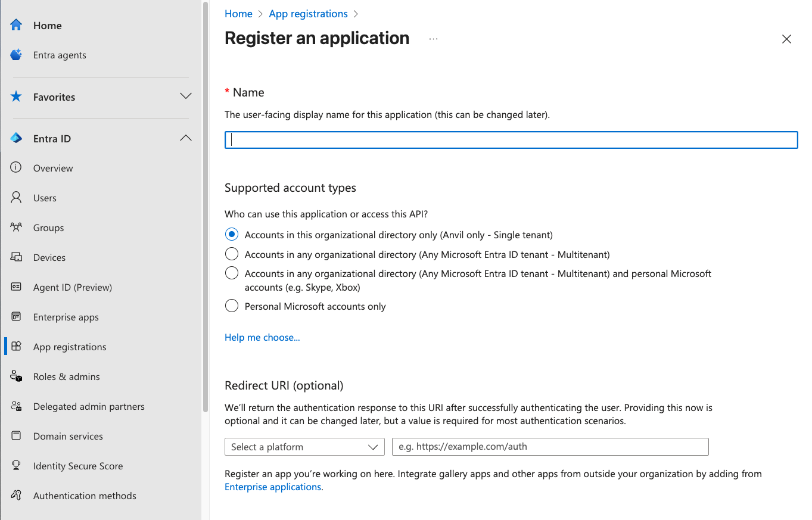The height and width of the screenshot is (520, 812).
Task: Navigate to Home via the breadcrumb
Action: [238, 13]
